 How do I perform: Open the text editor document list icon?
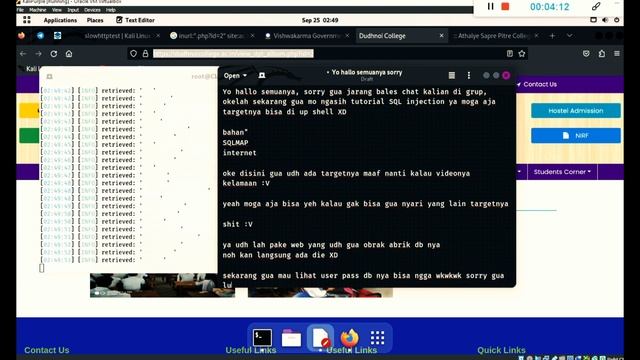[451, 76]
